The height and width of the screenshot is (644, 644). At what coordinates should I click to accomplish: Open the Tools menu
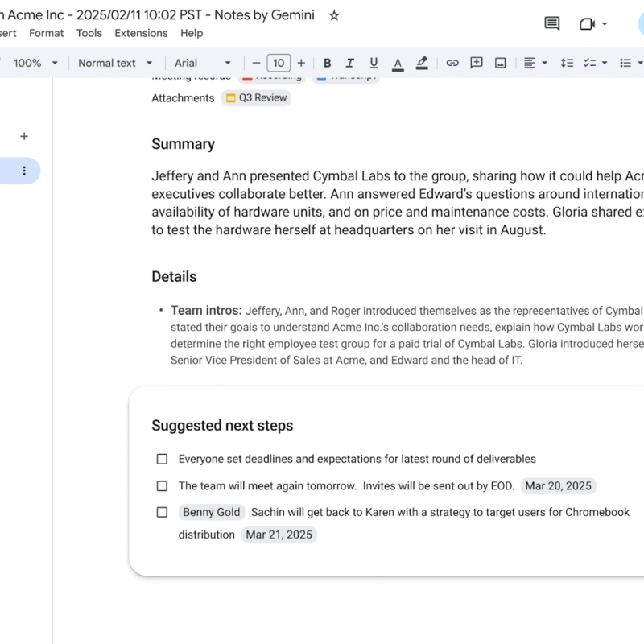(x=89, y=33)
